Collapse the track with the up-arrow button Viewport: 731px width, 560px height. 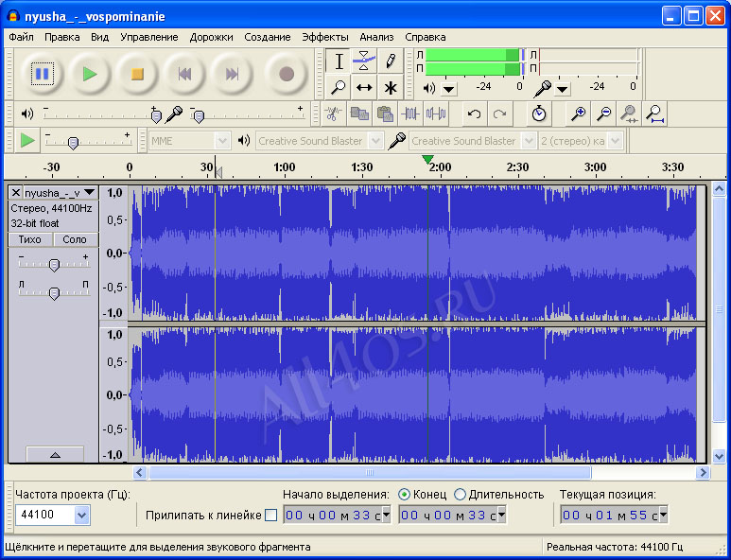pos(55,455)
